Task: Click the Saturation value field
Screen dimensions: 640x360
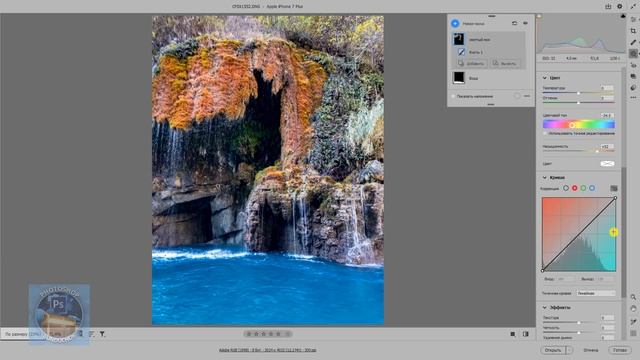Action: pyautogui.click(x=607, y=146)
